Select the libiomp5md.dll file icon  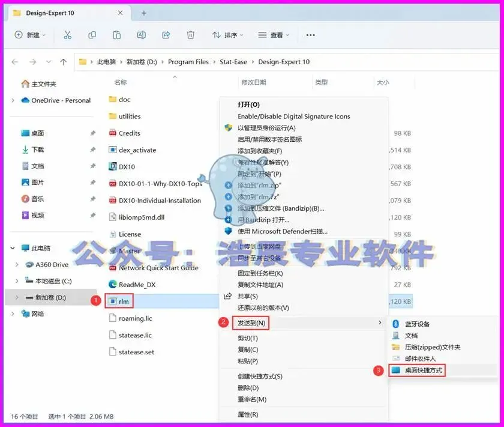(x=113, y=217)
